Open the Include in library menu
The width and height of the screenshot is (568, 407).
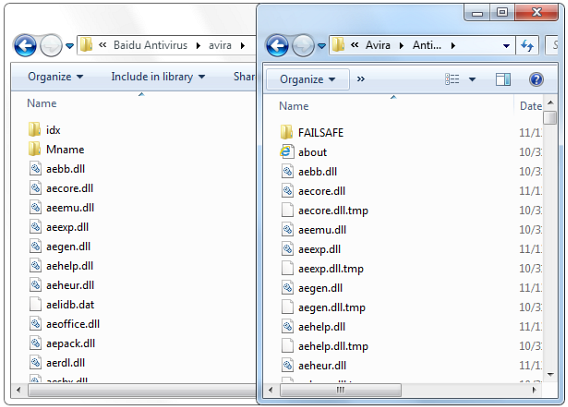(158, 77)
